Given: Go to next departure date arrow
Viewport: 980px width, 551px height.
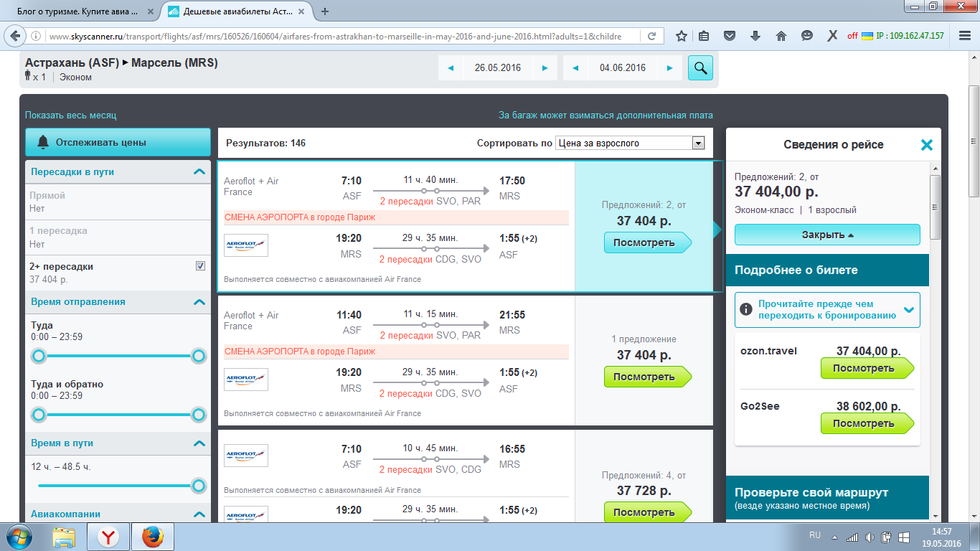Looking at the screenshot, I should (x=545, y=68).
